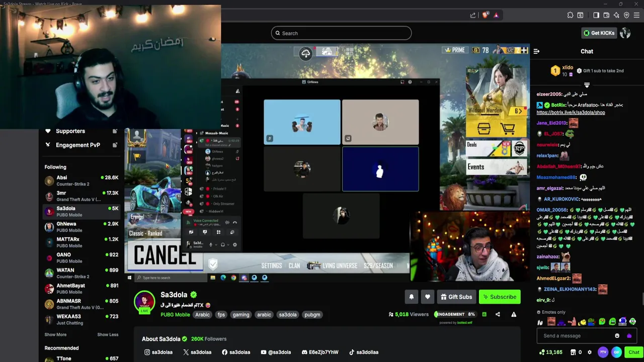644x362 pixels.
Task: Collapse the following list with Show Less
Action: coord(108,334)
